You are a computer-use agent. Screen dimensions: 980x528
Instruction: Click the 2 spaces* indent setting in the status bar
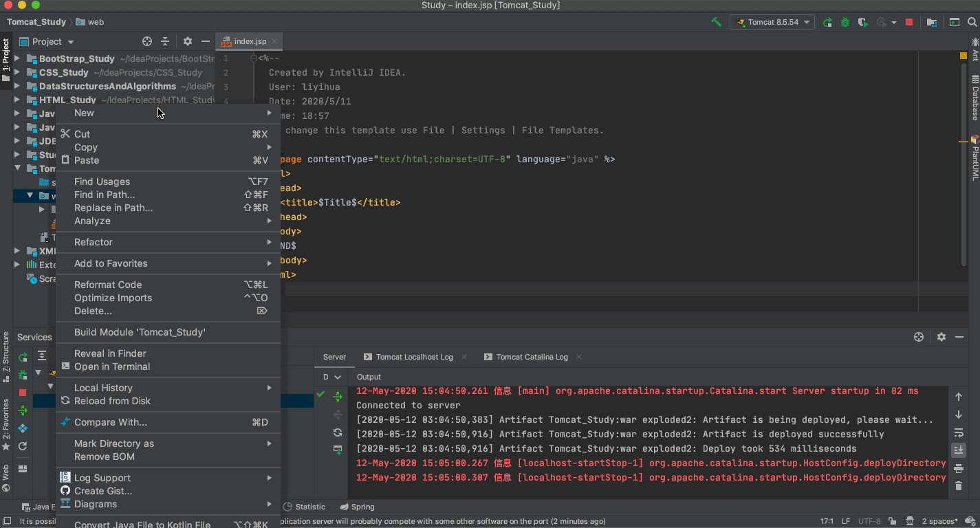click(x=940, y=522)
